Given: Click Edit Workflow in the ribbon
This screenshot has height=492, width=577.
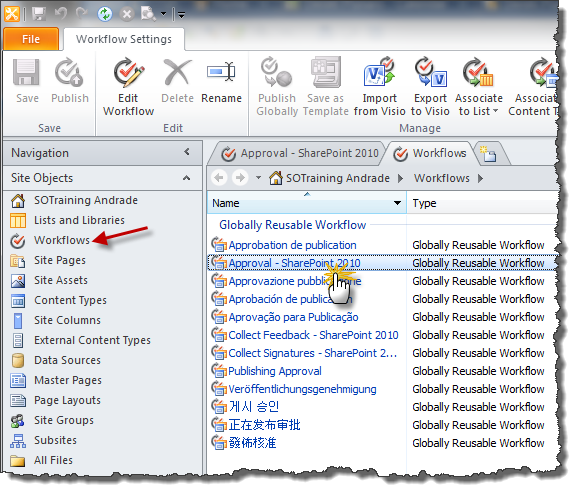Looking at the screenshot, I should [x=128, y=87].
